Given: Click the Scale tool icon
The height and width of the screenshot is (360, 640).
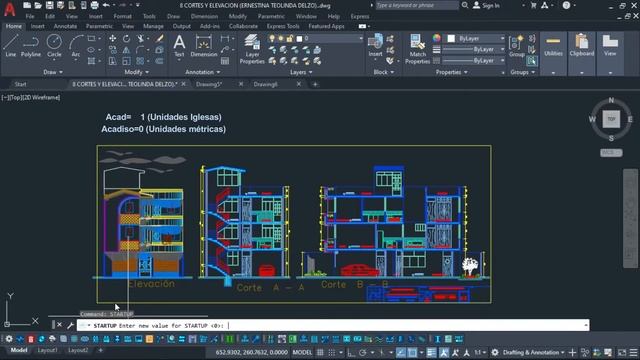Looking at the screenshot, I should [127, 61].
